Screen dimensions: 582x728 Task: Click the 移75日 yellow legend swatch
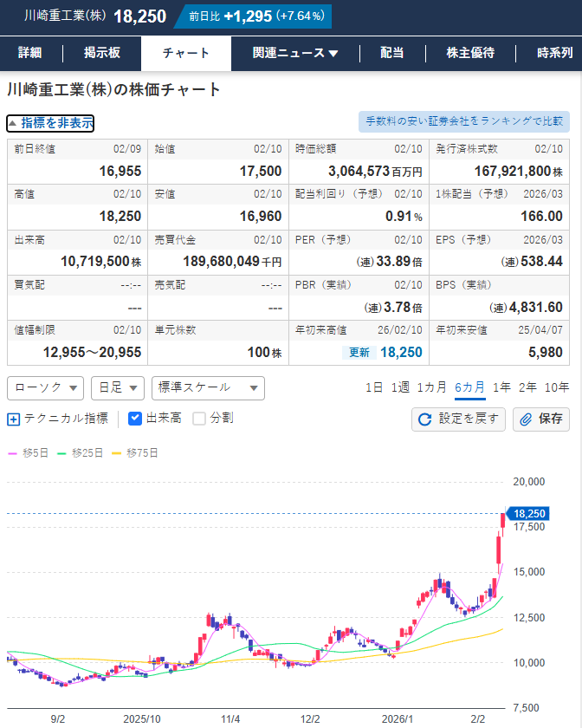coord(117,453)
